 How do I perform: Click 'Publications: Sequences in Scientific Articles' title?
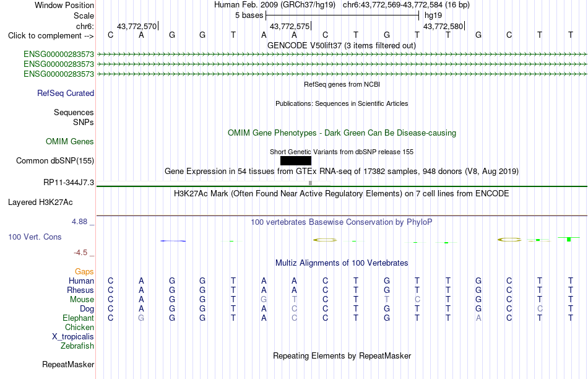click(342, 103)
